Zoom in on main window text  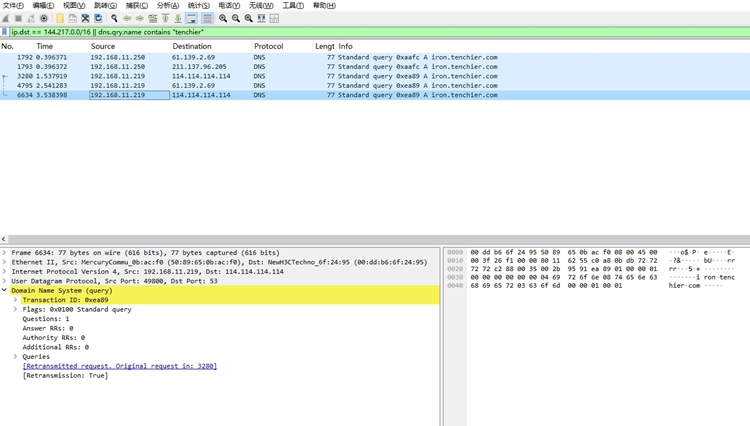click(x=223, y=19)
